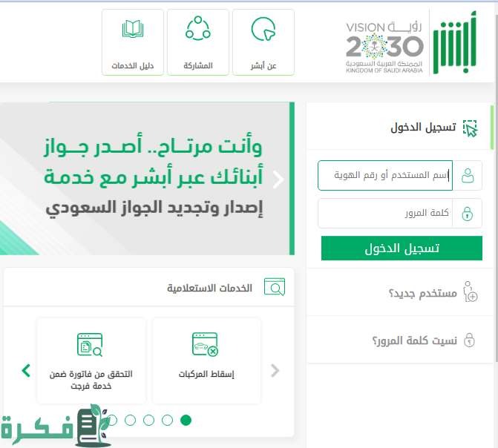
Task: Open the مستخدم جديد؟ link
Action: point(423,293)
